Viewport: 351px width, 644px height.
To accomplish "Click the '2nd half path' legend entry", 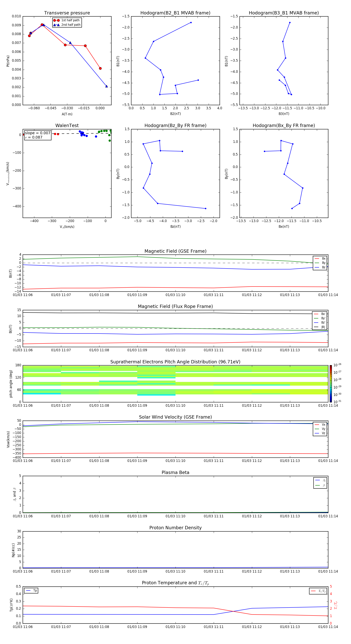I will (x=67, y=25).
